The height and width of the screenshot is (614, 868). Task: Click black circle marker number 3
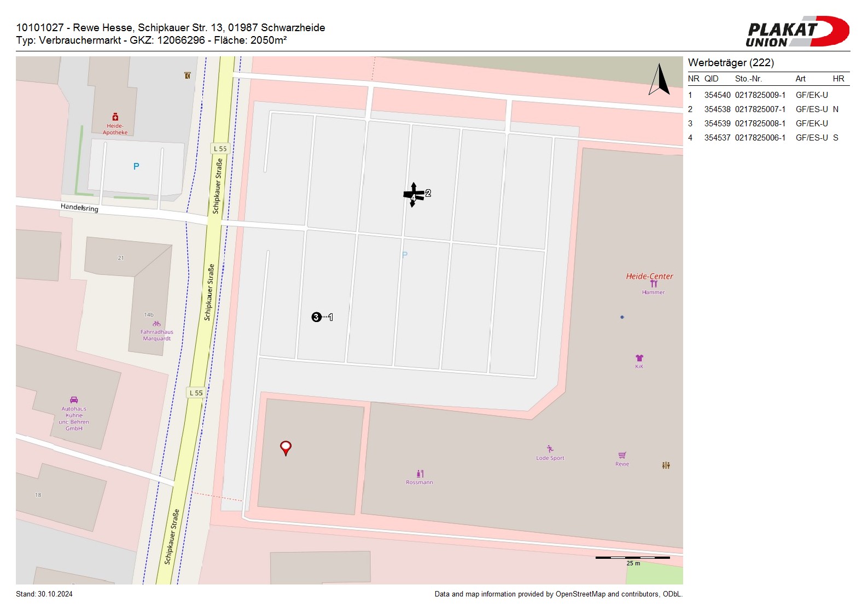(316, 317)
